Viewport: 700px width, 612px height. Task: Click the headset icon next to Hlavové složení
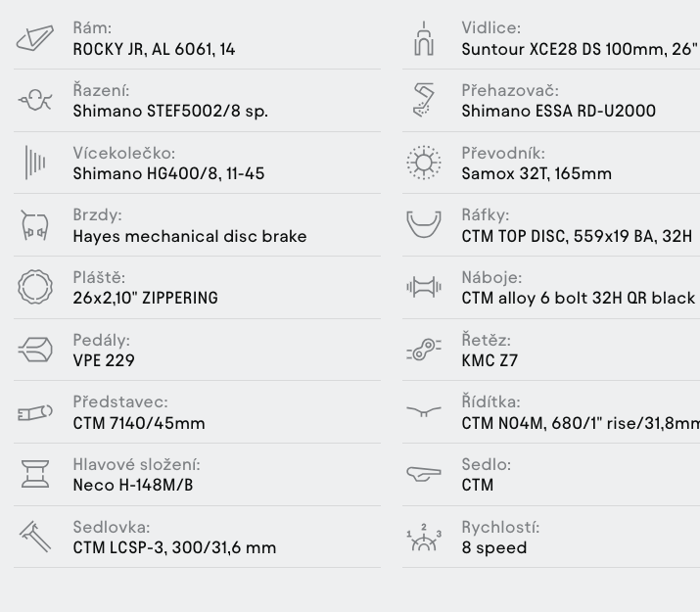(35, 474)
